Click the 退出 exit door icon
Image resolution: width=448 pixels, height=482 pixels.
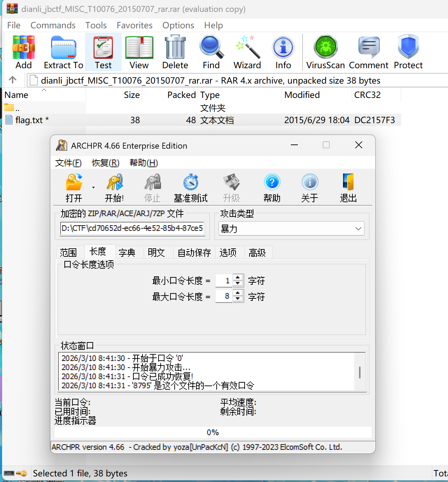point(348,183)
